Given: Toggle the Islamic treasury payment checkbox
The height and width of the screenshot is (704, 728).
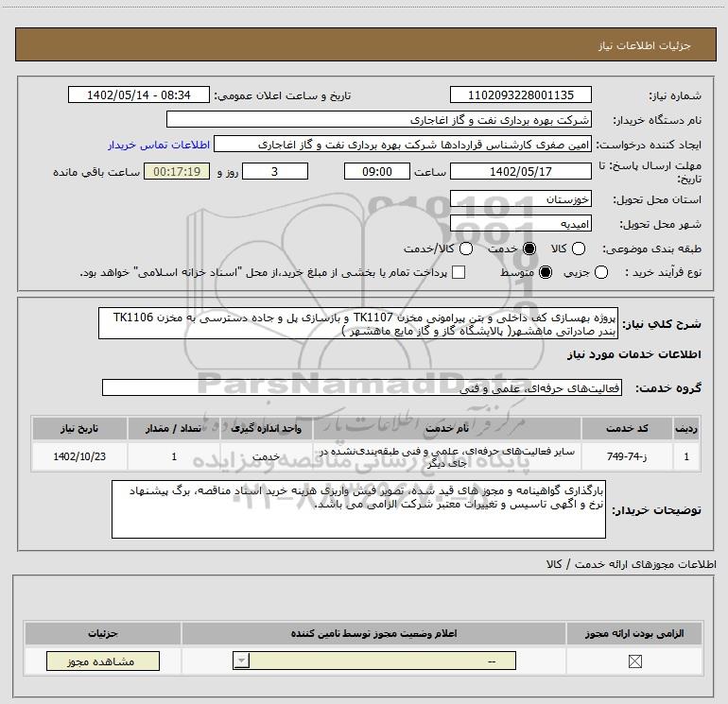Looking at the screenshot, I should pyautogui.click(x=459, y=272).
